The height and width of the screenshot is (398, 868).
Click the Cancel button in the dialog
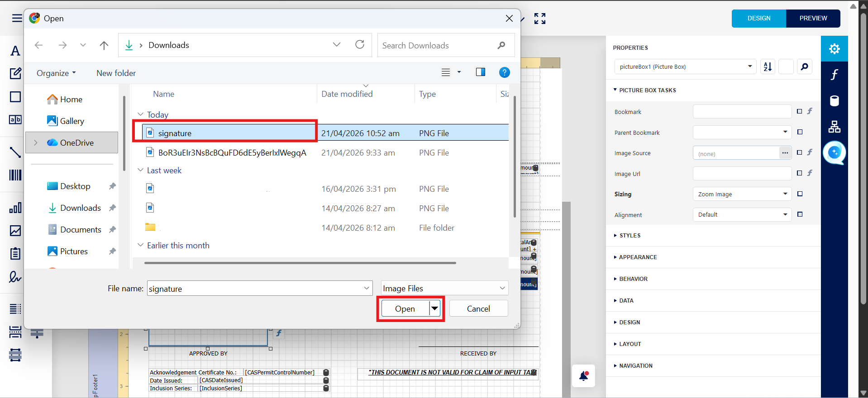pos(478,309)
